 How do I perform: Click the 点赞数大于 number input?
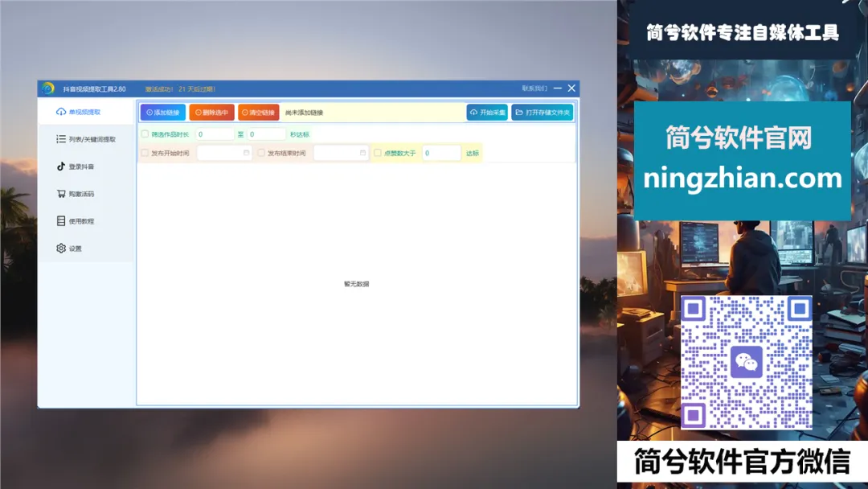[x=441, y=153]
